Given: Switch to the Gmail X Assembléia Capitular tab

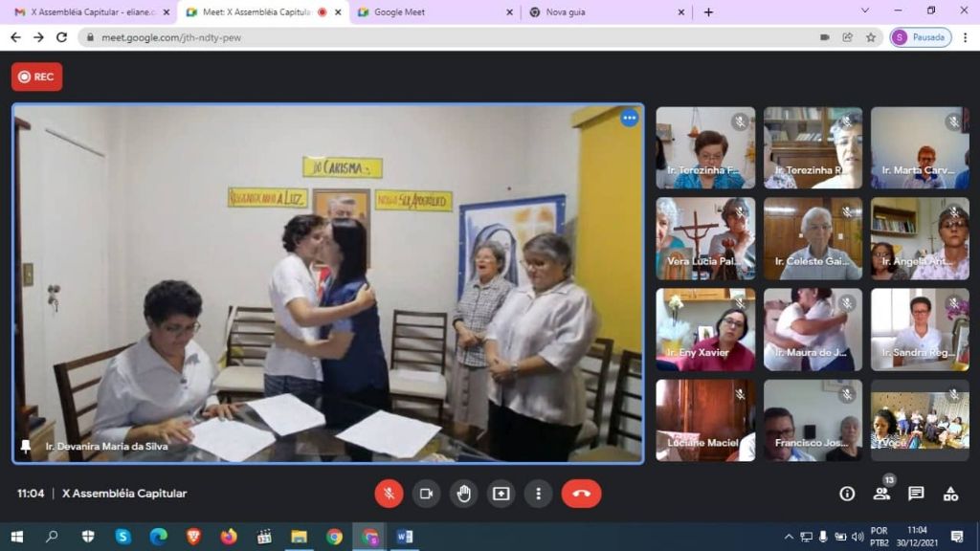Looking at the screenshot, I should pyautogui.click(x=86, y=12).
